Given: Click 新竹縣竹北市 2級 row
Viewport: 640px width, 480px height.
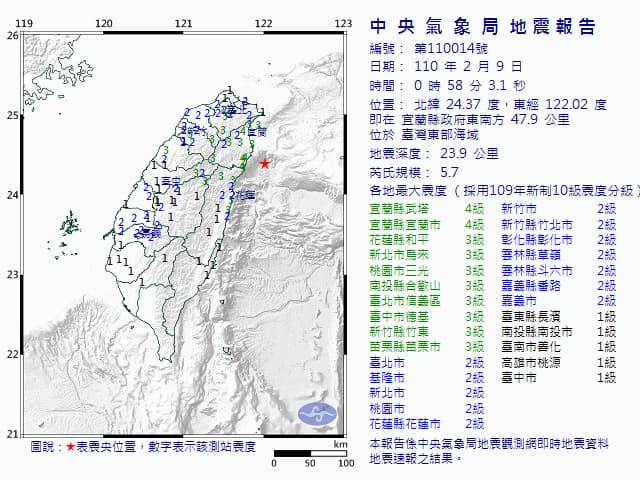Looking at the screenshot, I should (559, 224).
